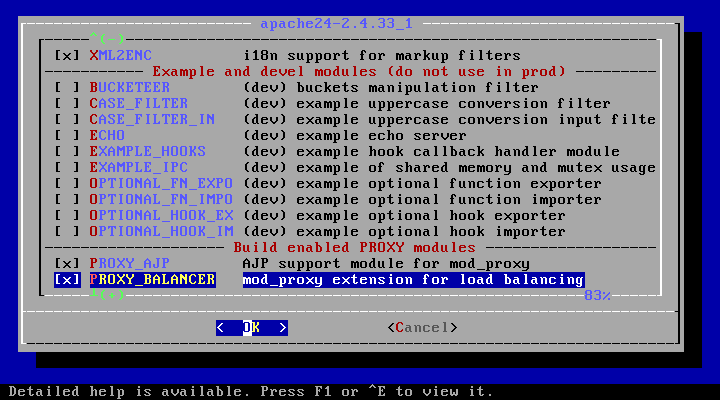
Task: Click the scroll-down (+) indicator
Action: 107,294
